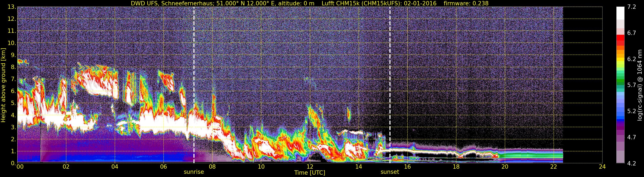
Task: Click the height axis tick '0.'
Action: (x=13, y=163)
